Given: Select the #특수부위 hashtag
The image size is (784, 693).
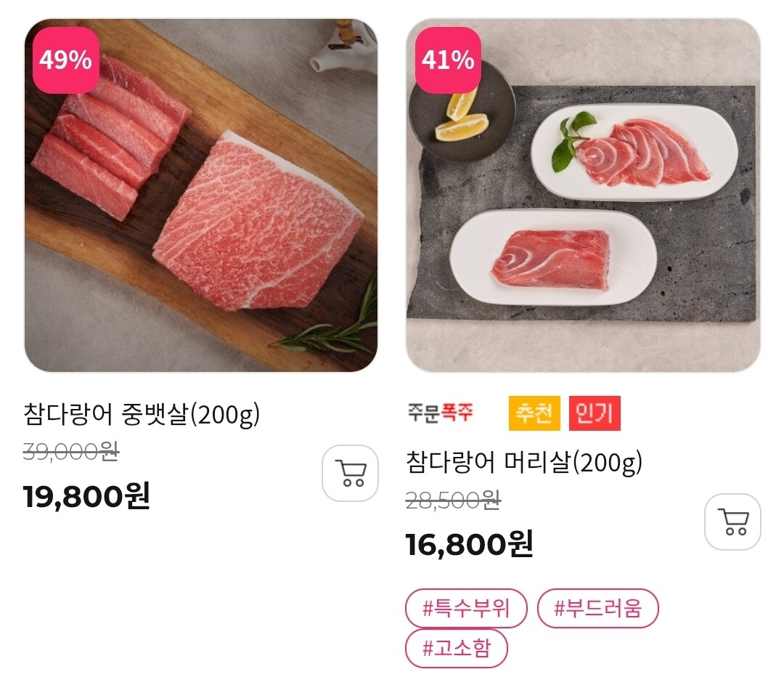Looking at the screenshot, I should (x=466, y=608).
